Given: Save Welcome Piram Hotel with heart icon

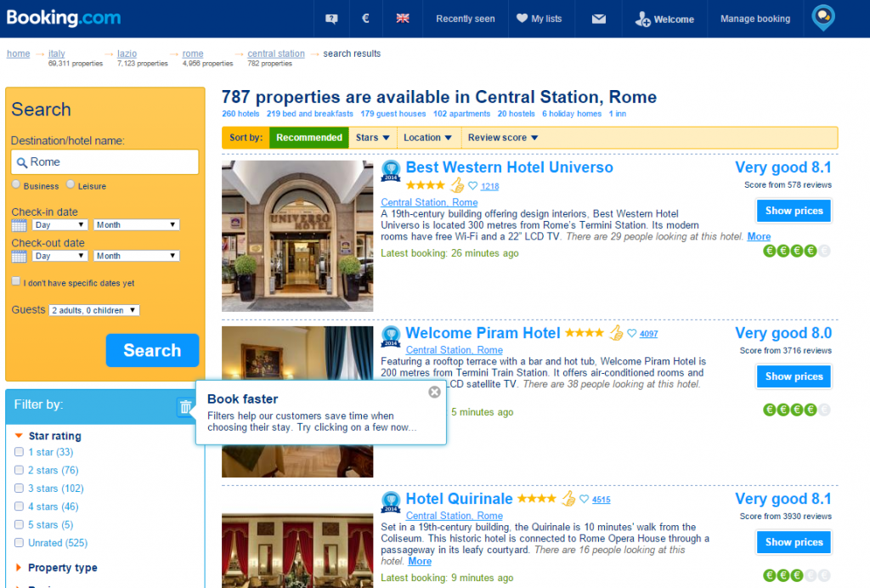Looking at the screenshot, I should 631,333.
